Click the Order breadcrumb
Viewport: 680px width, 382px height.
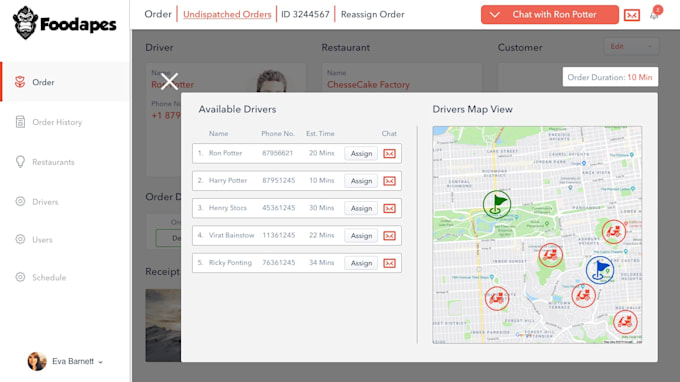click(158, 14)
